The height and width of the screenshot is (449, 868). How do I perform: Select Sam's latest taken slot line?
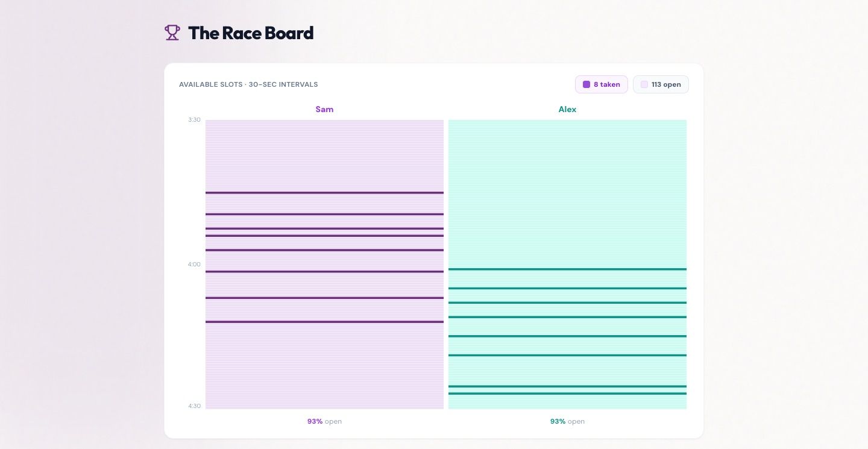point(324,322)
